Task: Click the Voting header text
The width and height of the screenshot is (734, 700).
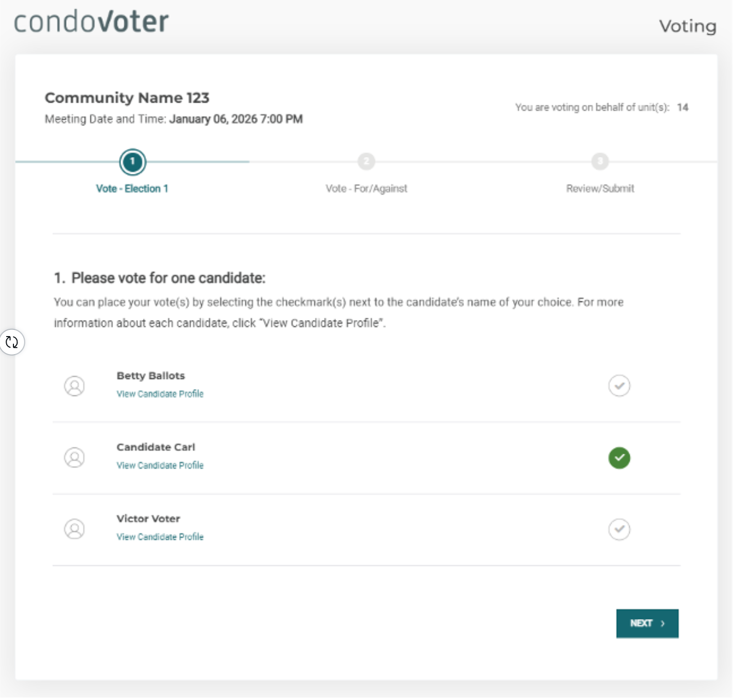Action: coord(688,26)
